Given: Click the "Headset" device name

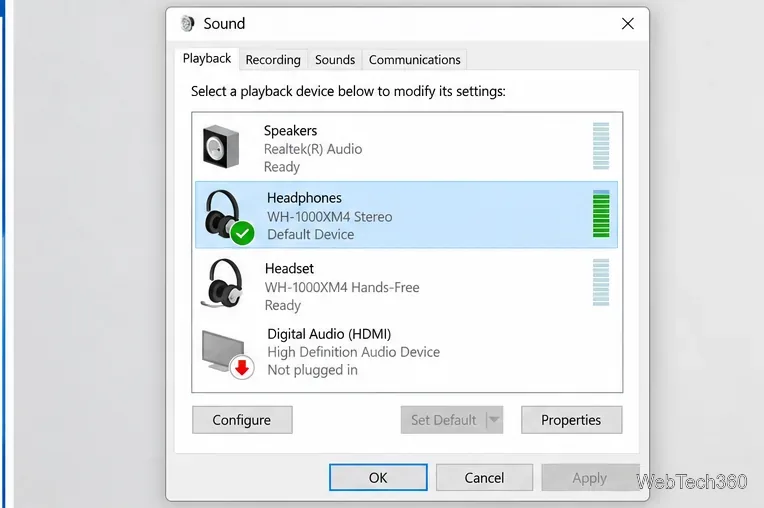Looking at the screenshot, I should click(x=289, y=268).
